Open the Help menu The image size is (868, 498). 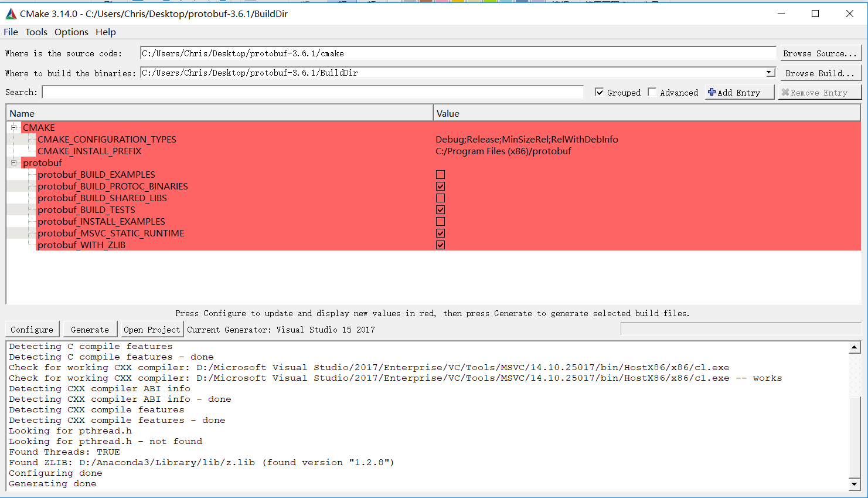tap(105, 32)
